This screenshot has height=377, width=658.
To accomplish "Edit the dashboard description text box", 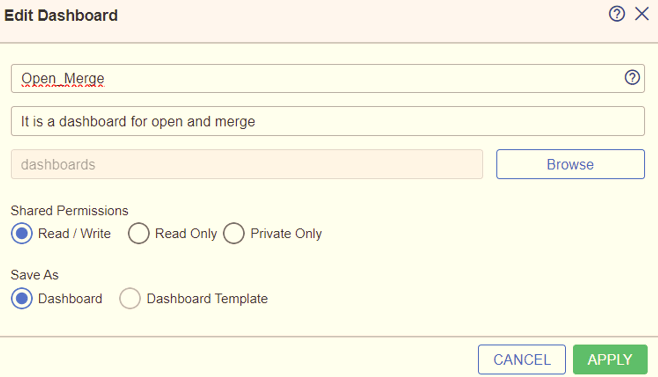I will click(x=328, y=121).
